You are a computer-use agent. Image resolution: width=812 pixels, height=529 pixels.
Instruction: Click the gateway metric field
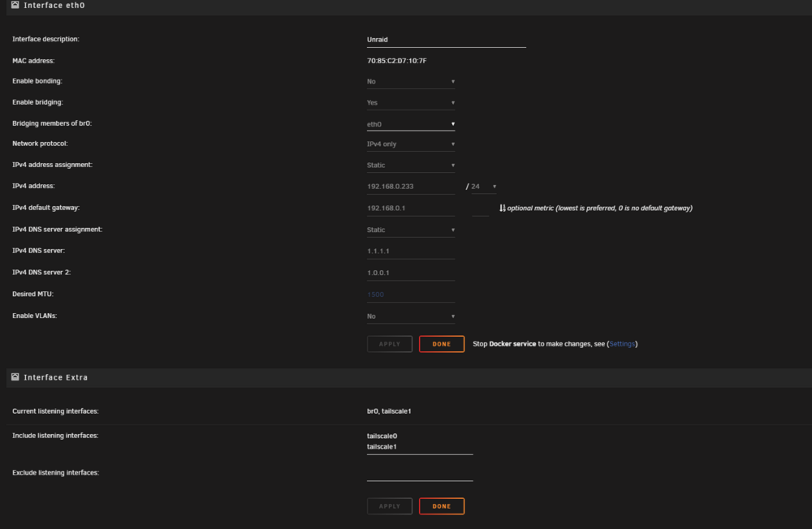481,208
